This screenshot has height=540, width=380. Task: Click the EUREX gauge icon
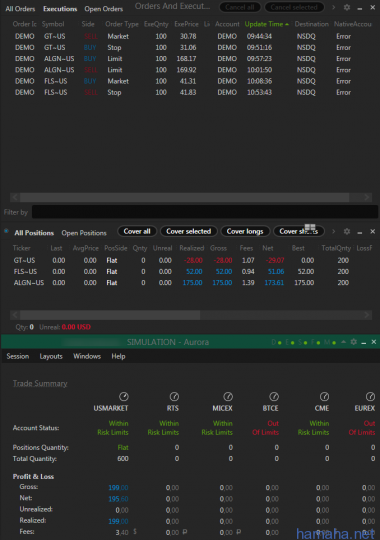point(370,397)
